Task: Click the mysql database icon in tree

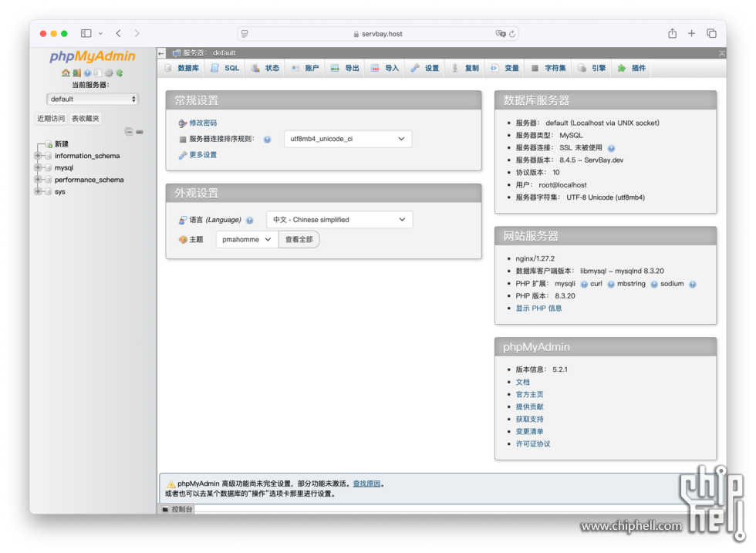Action: point(48,168)
